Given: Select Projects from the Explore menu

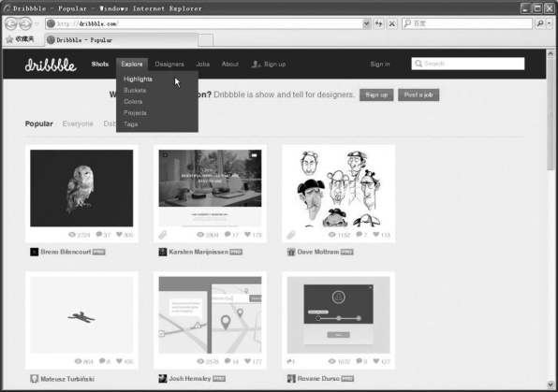Looking at the screenshot, I should coord(135,113).
